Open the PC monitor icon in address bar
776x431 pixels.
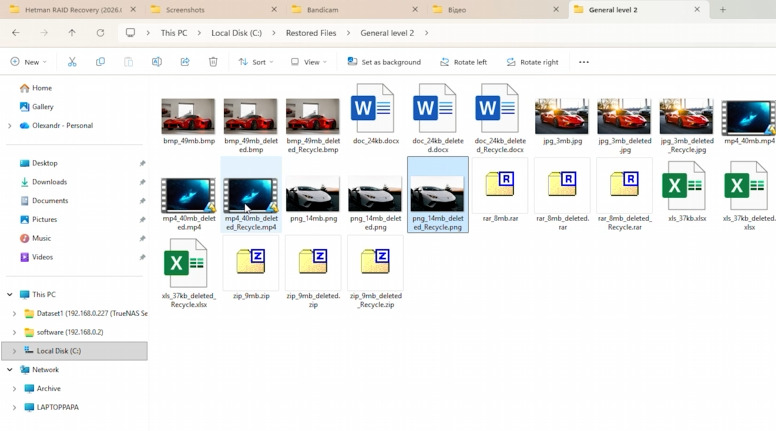pyautogui.click(x=130, y=33)
